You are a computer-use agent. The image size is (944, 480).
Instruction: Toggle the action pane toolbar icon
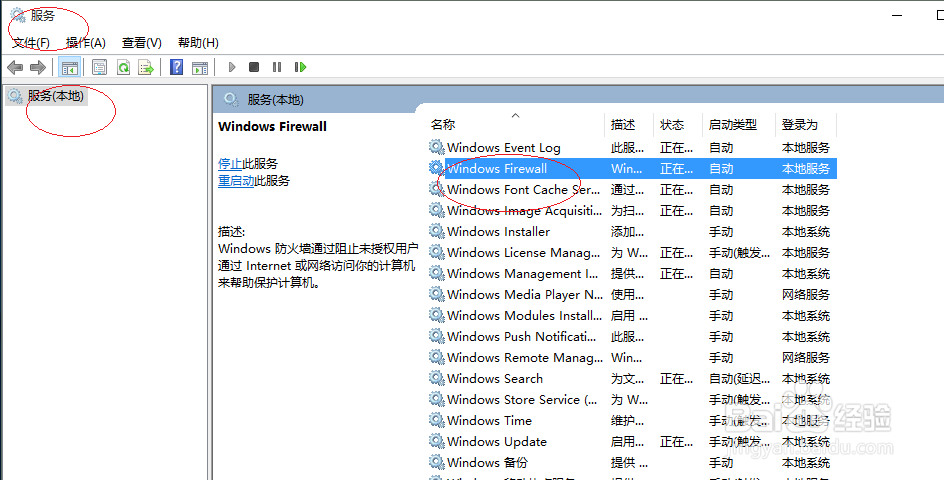[x=200, y=67]
